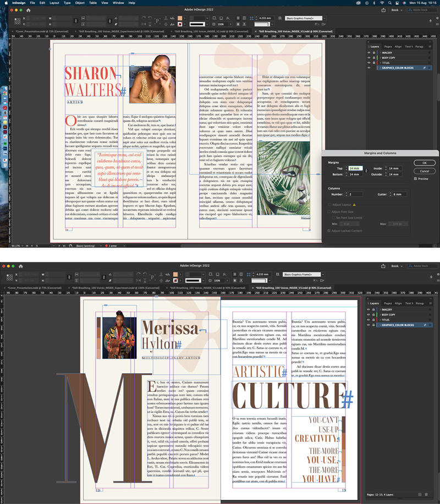Image resolution: width=440 pixels, height=504 pixels.
Task: Click the fx effects icon in the lower control bar
Action: click(x=224, y=274)
